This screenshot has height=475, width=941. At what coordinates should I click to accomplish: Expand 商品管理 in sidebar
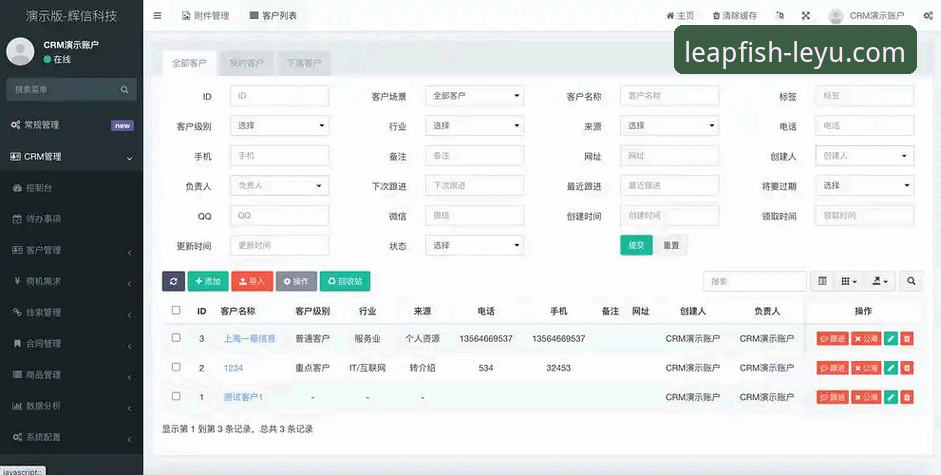(71, 375)
